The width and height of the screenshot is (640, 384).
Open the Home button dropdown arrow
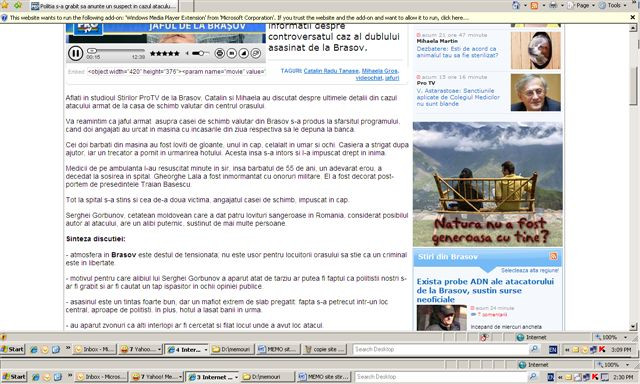click(525, 6)
